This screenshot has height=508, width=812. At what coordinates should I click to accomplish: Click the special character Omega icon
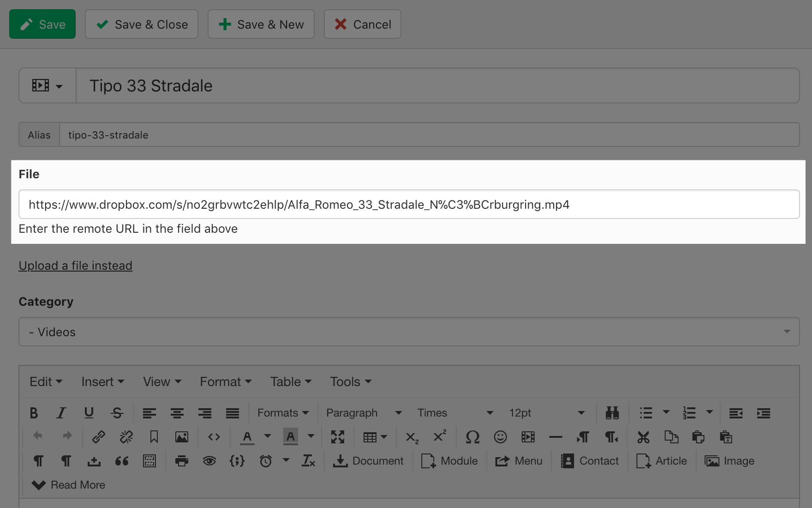pos(472,437)
